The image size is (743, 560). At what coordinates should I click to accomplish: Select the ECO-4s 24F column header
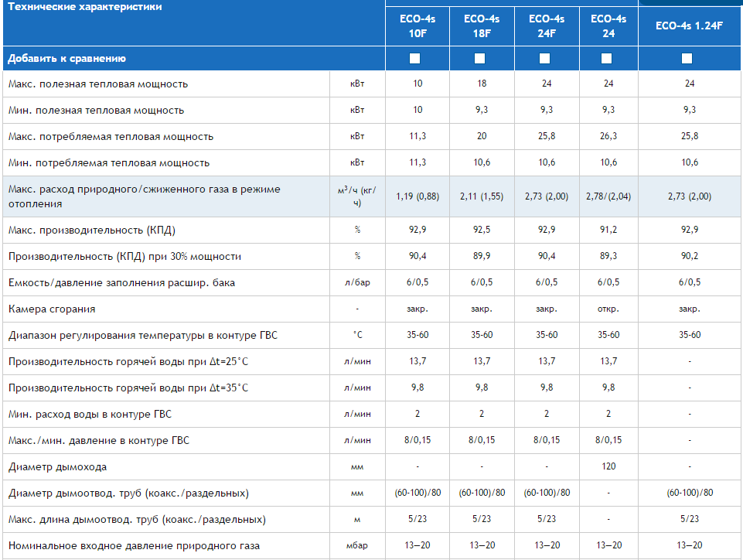(547, 26)
